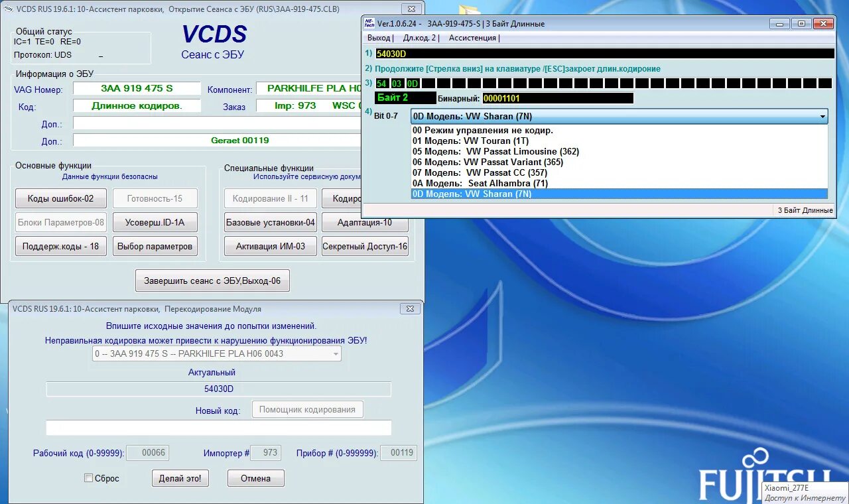Click the green Байт 2 indicator

pyautogui.click(x=405, y=98)
